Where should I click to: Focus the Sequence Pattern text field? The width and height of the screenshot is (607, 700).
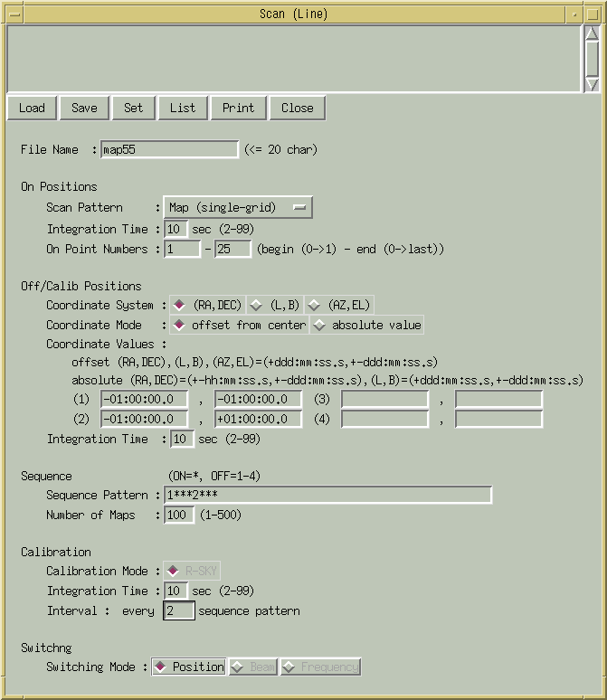[327, 496]
